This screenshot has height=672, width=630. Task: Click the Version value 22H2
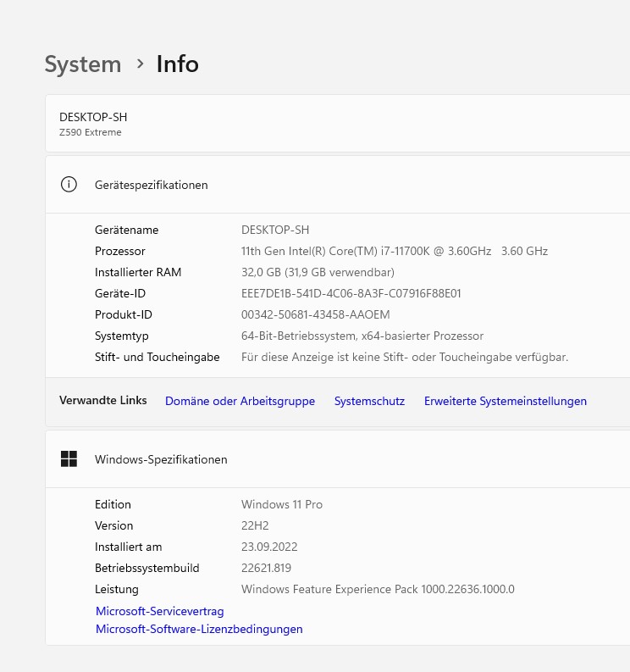(255, 525)
